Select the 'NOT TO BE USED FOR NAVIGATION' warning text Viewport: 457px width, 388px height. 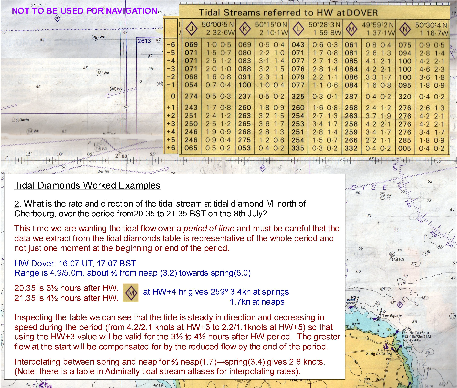tap(85, 11)
